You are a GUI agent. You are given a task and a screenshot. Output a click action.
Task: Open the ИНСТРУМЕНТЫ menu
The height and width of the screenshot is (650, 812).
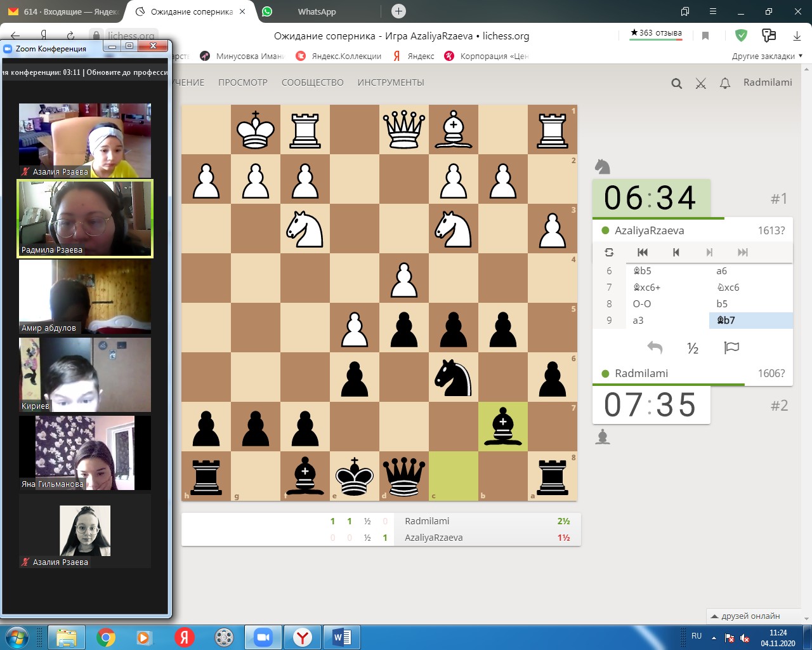point(390,83)
